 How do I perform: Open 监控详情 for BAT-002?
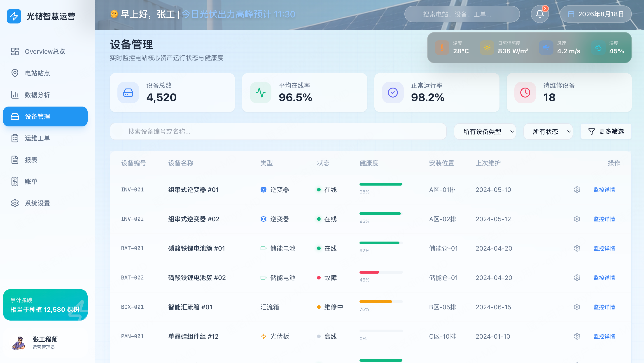604,278
